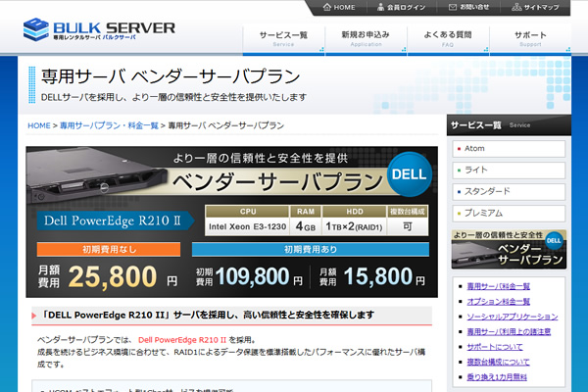Open the 新規お申込み navigation tab

366,38
